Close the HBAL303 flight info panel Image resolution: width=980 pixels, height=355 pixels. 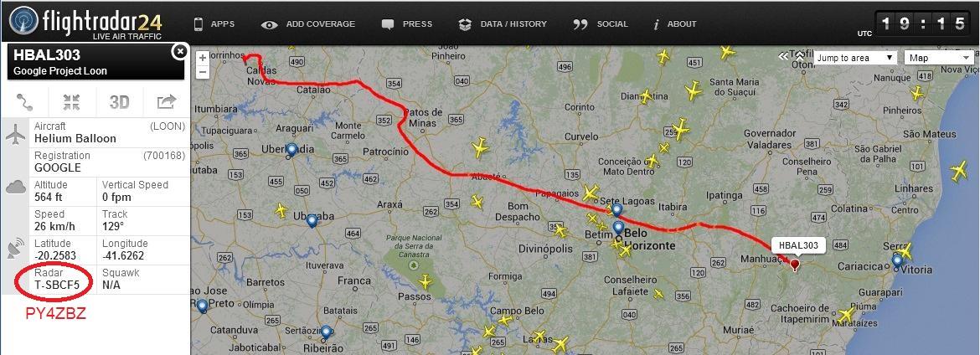click(x=179, y=51)
